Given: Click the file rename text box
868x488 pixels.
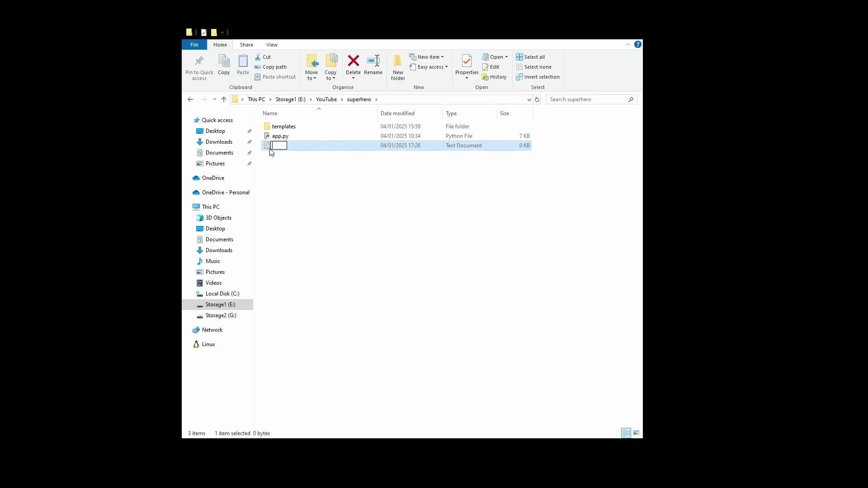Looking at the screenshot, I should click(279, 145).
